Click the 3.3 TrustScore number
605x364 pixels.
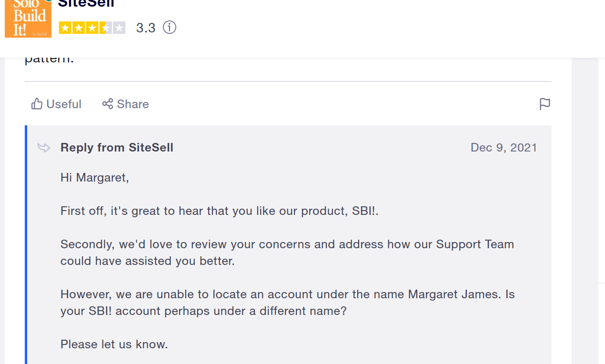146,28
